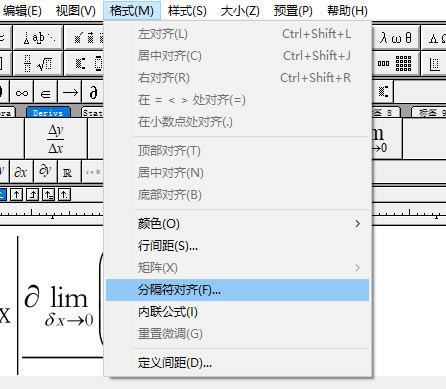Expand the 颜色(O) submenu
The height and width of the screenshot is (389, 446).
click(x=237, y=223)
